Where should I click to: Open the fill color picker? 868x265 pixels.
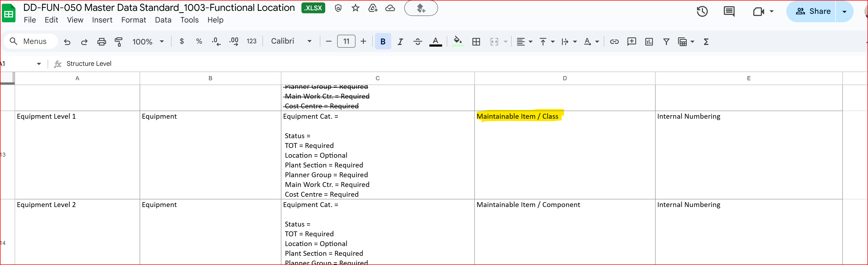pyautogui.click(x=458, y=41)
